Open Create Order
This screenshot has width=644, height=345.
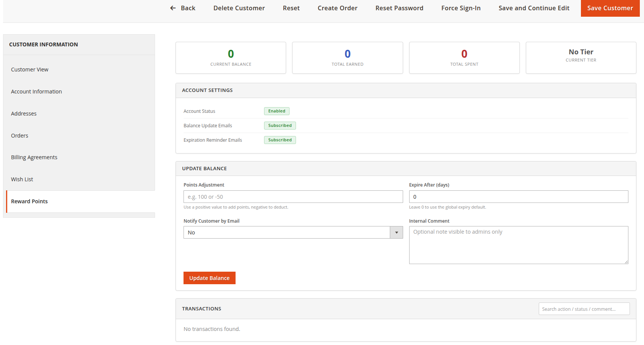pos(337,8)
